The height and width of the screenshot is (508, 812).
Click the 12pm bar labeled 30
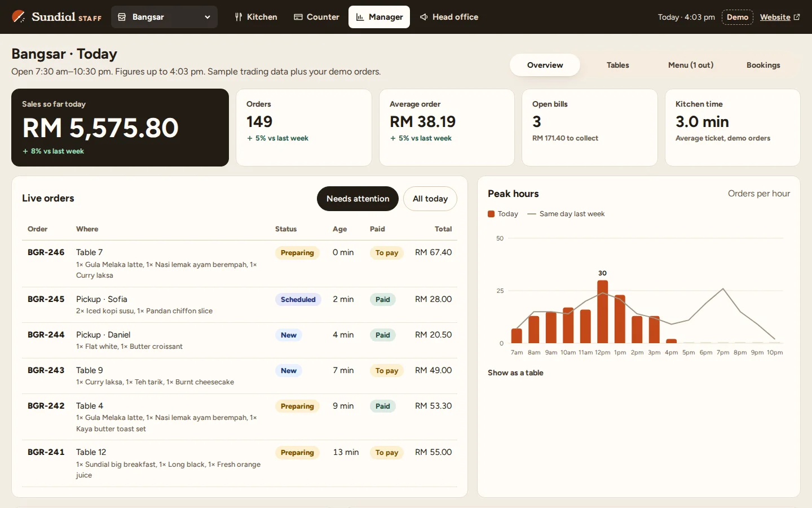coord(603,312)
